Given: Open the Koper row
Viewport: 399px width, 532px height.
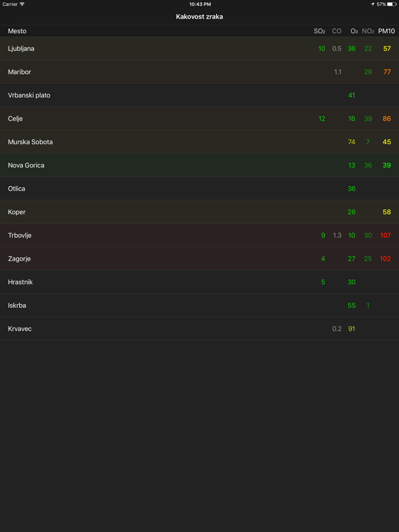Looking at the screenshot, I should click(x=199, y=212).
